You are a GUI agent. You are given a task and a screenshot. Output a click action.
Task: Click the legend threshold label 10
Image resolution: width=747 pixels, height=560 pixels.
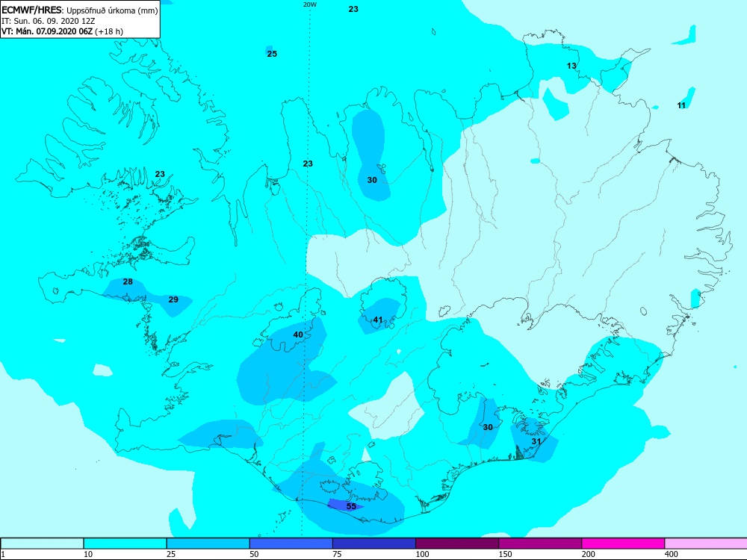pyautogui.click(x=88, y=554)
